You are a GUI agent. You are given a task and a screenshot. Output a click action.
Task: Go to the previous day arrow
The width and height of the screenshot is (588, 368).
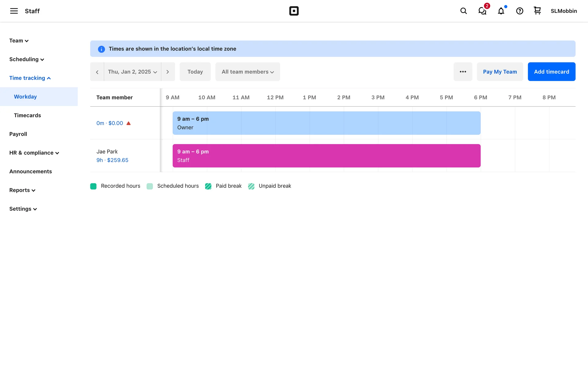click(x=97, y=72)
